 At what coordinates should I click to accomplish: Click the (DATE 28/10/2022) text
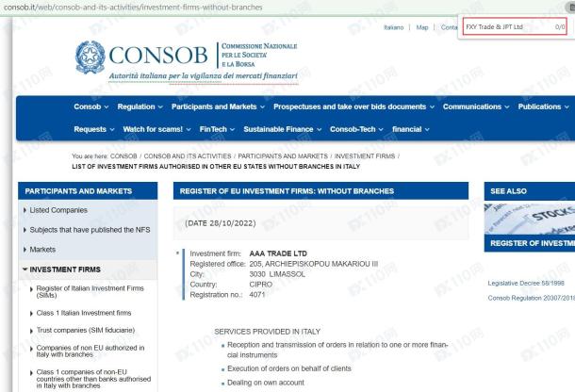pyautogui.click(x=221, y=223)
